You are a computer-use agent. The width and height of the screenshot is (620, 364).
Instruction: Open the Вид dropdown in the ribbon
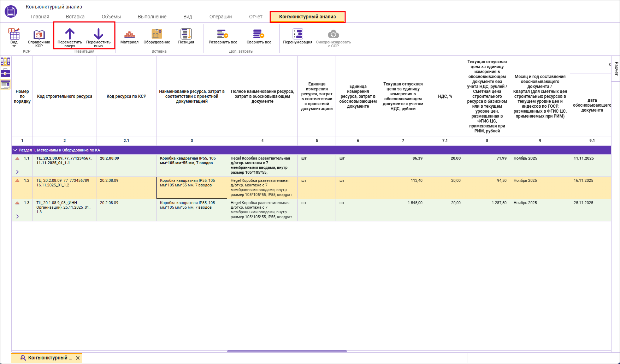coord(14,37)
